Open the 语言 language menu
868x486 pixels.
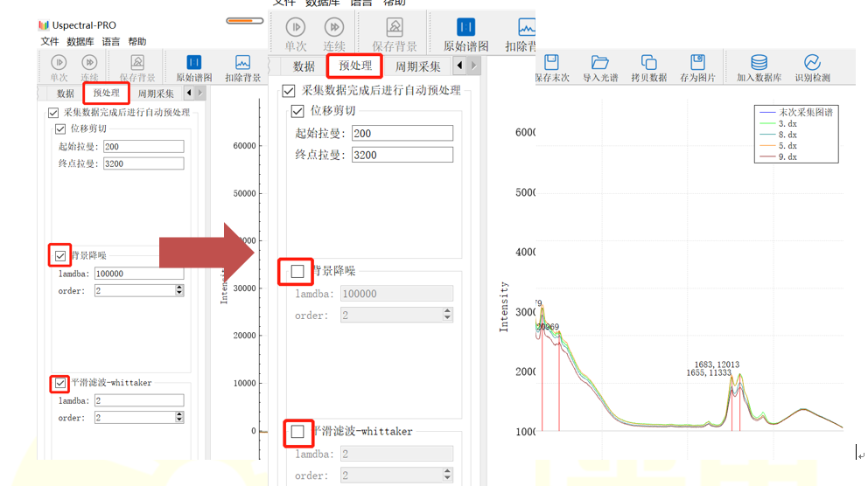111,41
